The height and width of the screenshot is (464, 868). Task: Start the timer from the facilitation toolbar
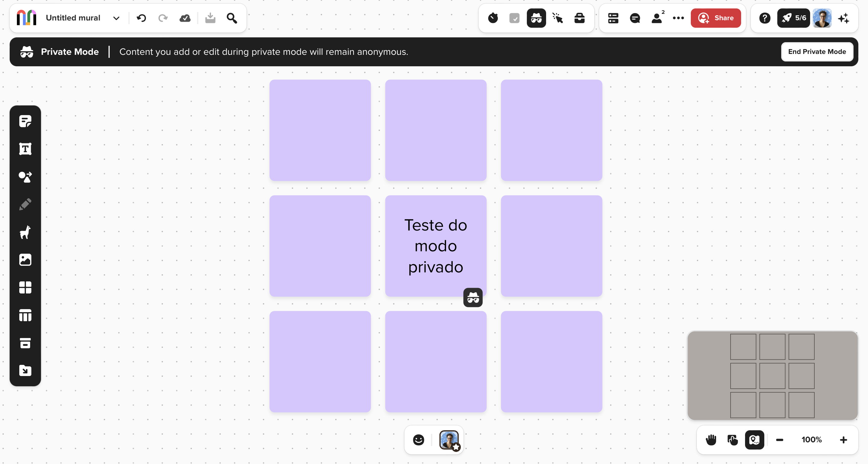pos(493,18)
